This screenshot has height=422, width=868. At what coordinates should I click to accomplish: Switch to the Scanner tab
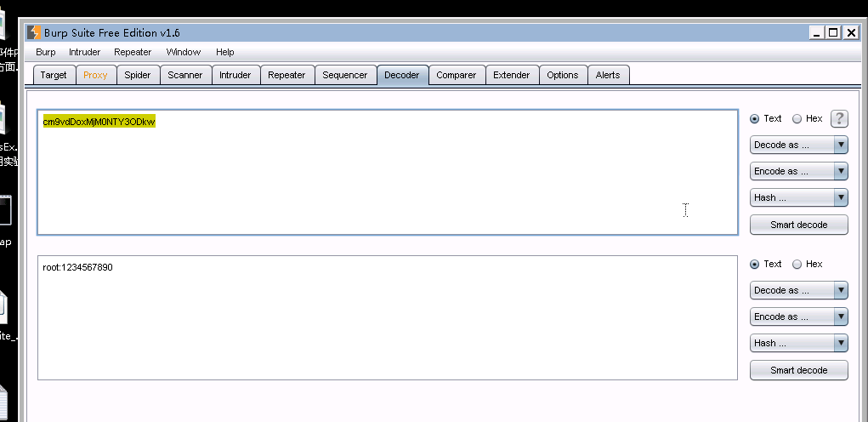(x=184, y=75)
